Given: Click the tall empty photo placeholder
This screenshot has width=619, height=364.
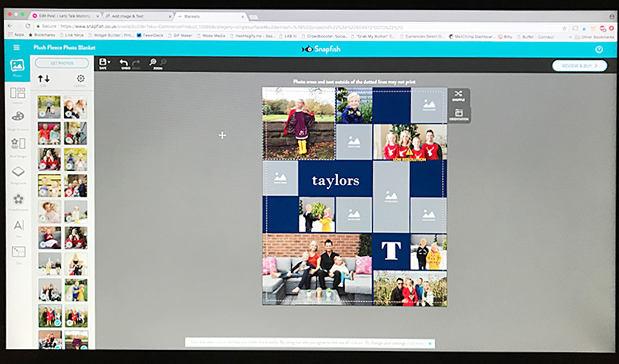Looking at the screenshot, I should click(x=391, y=196).
